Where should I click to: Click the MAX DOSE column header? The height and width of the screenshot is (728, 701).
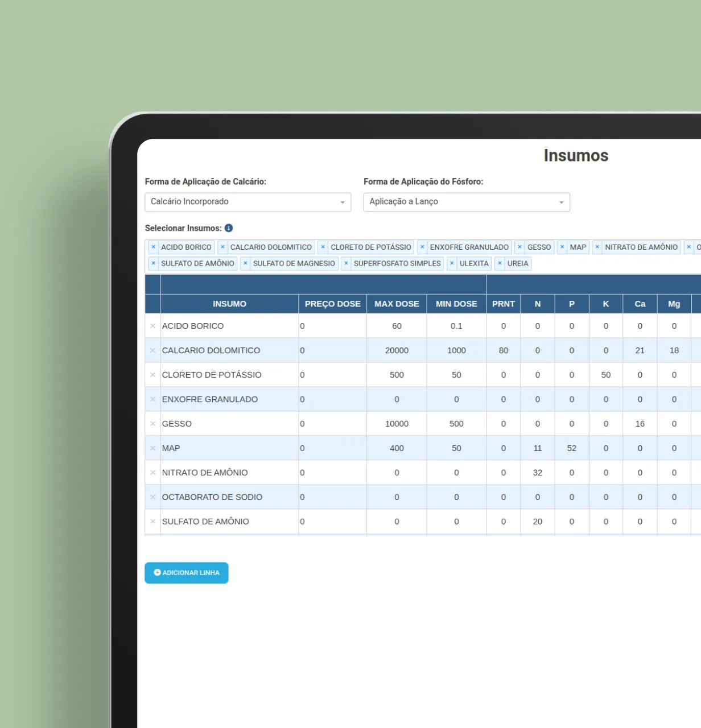point(397,304)
